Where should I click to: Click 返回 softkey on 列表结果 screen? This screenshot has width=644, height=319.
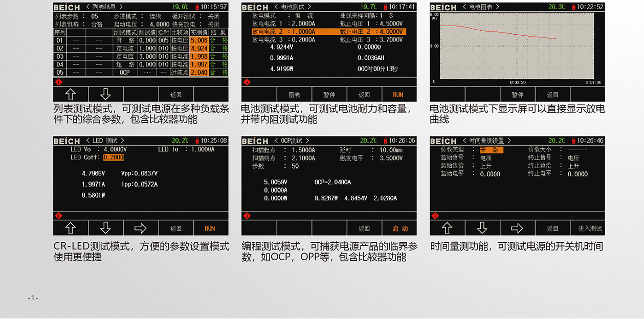tap(175, 95)
